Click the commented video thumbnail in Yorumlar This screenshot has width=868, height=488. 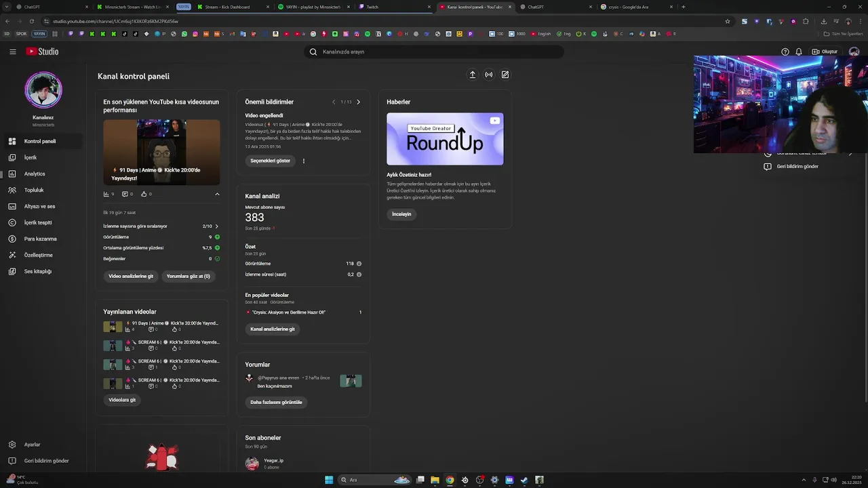(x=351, y=381)
